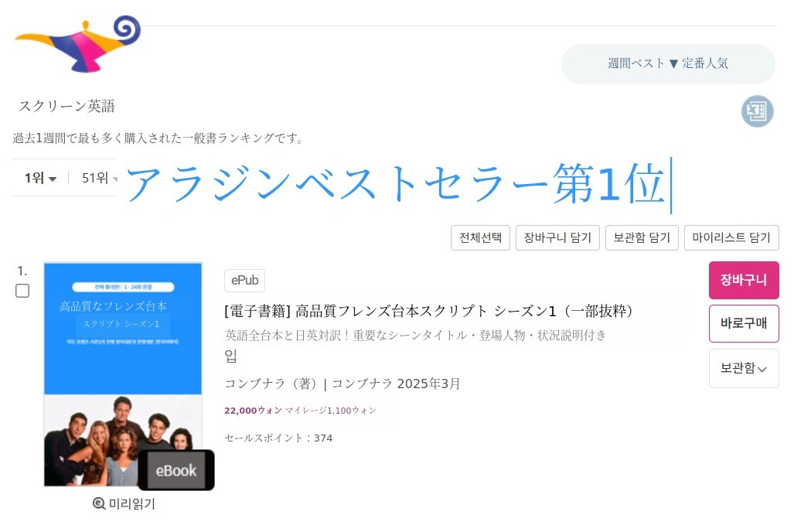Tick the checkbox for book number 1

[22, 291]
